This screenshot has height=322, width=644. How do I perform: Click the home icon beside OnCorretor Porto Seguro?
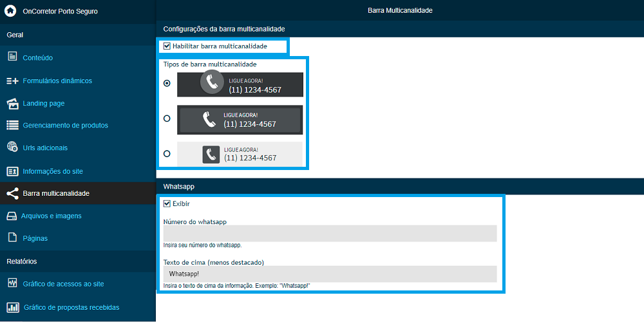pyautogui.click(x=10, y=11)
